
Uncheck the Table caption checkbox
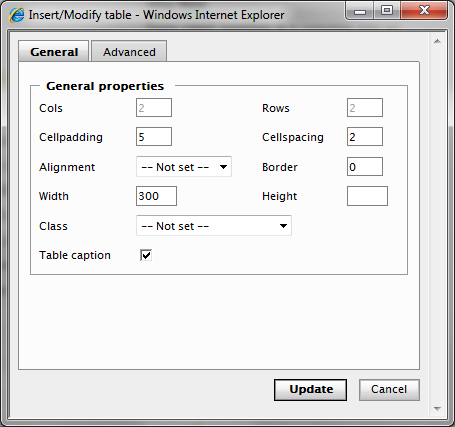click(146, 255)
